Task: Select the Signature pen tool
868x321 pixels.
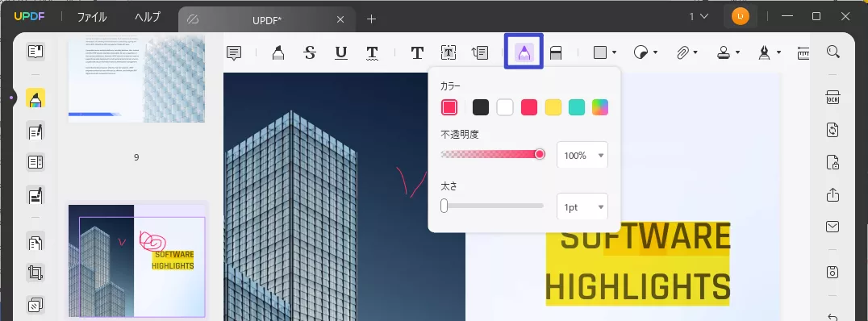Action: click(765, 52)
